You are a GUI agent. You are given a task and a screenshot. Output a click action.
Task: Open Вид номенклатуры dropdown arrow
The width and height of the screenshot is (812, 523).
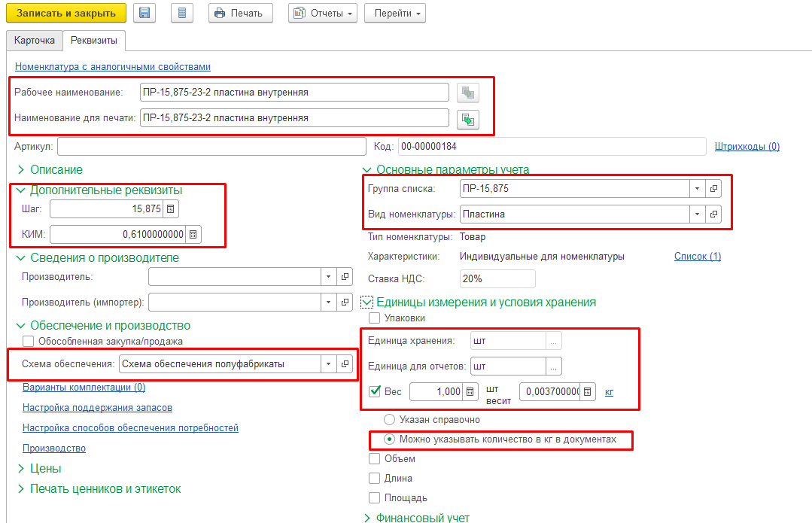coord(697,214)
